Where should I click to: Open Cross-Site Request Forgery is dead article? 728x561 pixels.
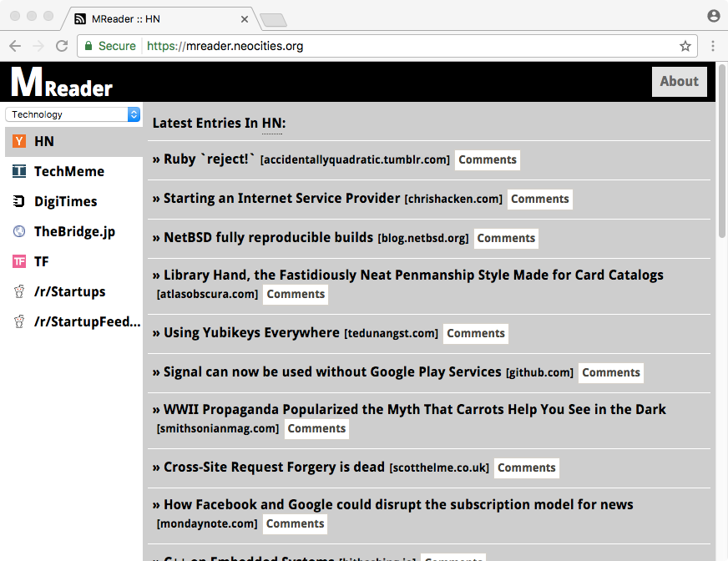click(275, 467)
